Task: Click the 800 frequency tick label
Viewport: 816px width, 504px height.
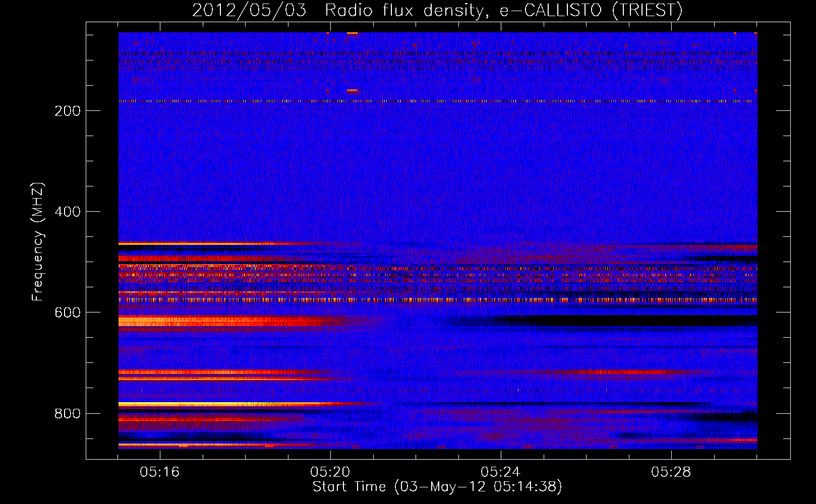Action: click(68, 413)
